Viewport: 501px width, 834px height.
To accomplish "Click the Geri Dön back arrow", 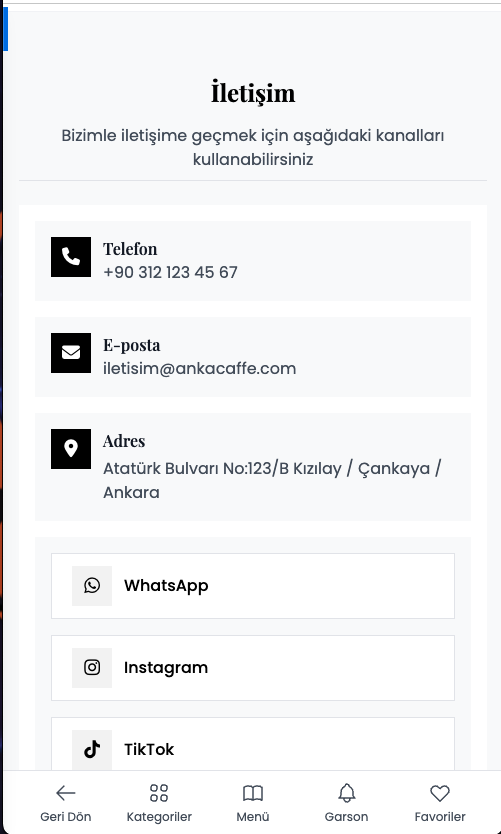I will (x=65, y=793).
